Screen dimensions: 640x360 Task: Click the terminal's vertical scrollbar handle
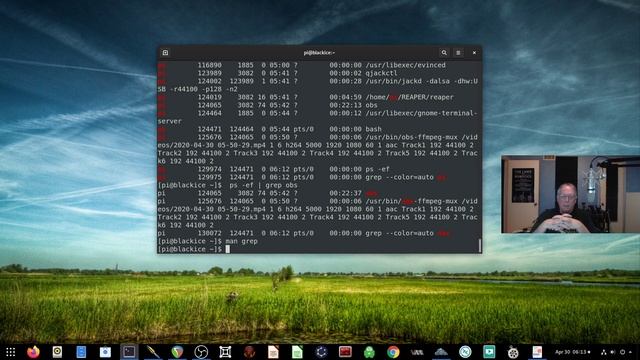point(480,245)
